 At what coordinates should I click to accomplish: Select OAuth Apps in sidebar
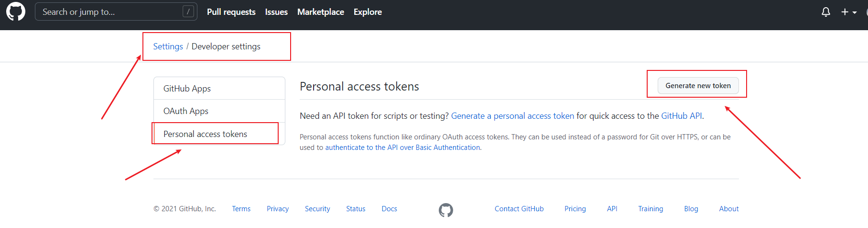point(219,111)
